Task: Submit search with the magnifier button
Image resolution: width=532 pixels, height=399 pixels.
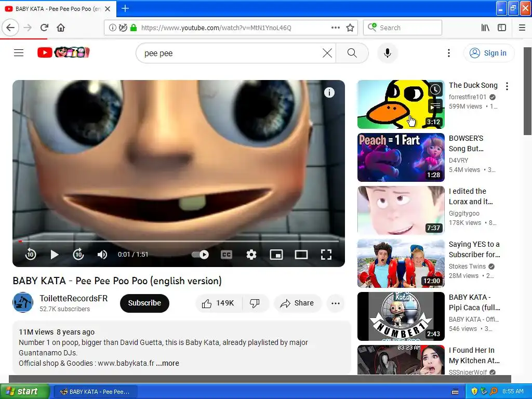Action: click(x=352, y=54)
